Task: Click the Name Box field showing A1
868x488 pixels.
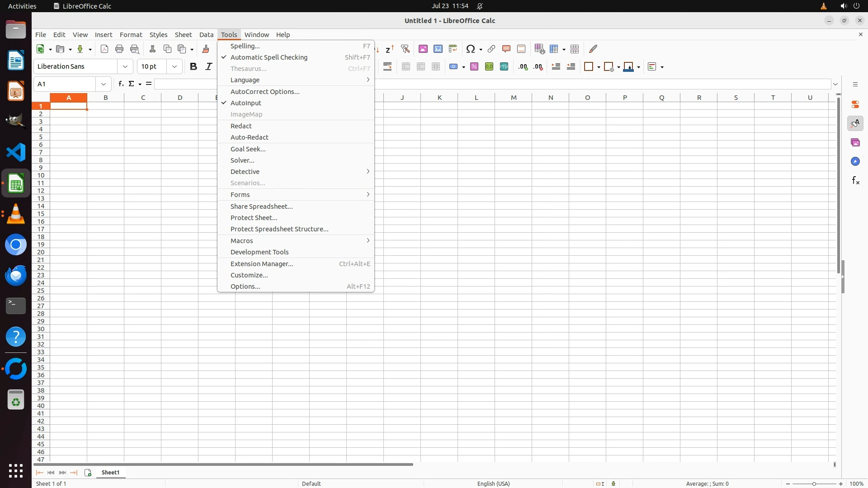Action: 65,84
